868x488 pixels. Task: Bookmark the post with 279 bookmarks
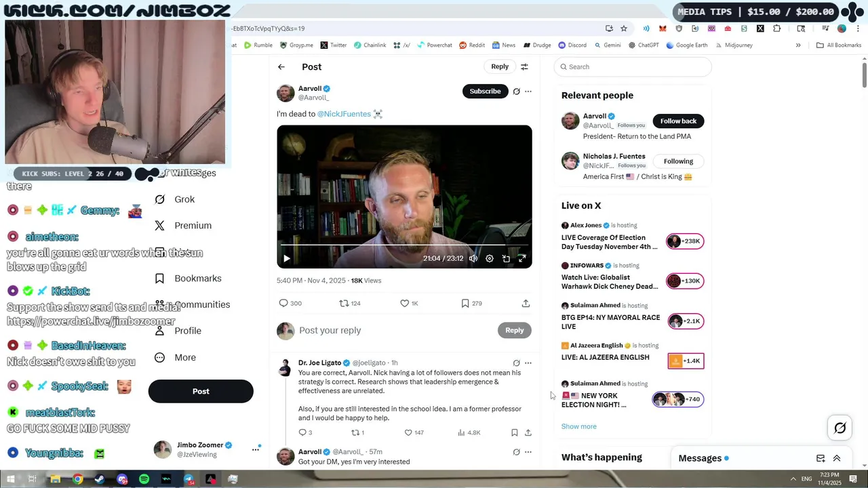[x=465, y=303]
